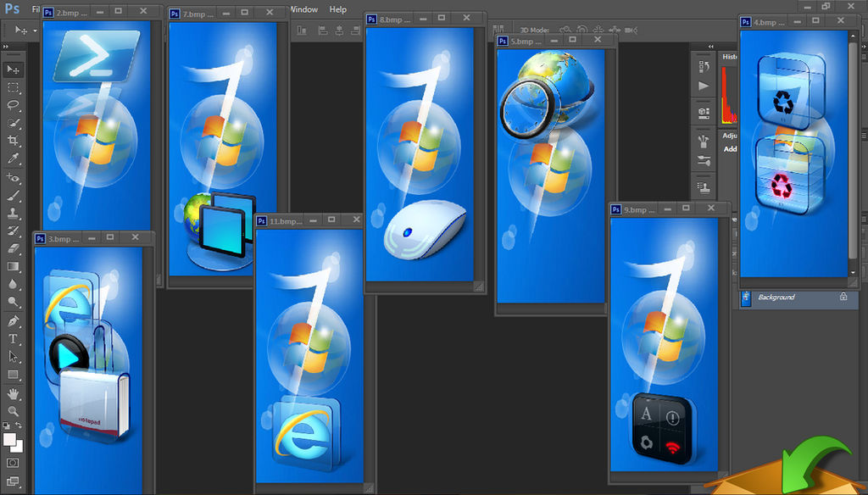Click 3D Mode scale camera icon
Viewport: 868px width, 495px height.
[x=631, y=30]
